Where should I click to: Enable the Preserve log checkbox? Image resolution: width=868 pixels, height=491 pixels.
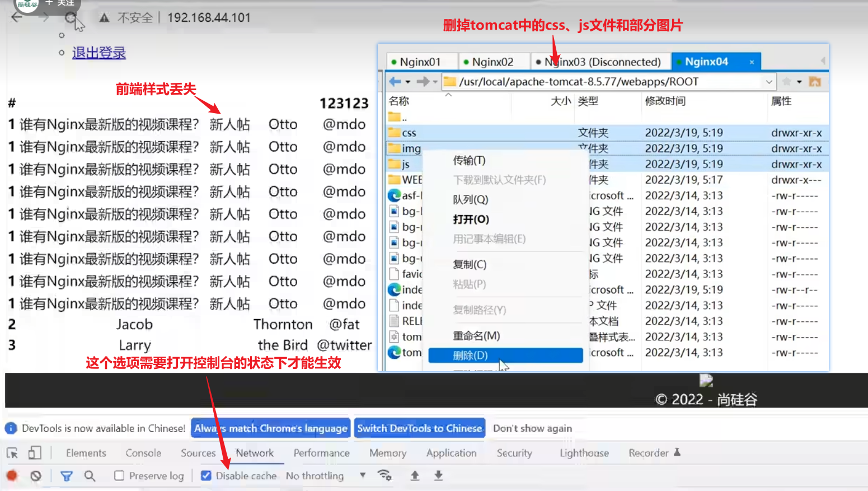click(x=119, y=476)
